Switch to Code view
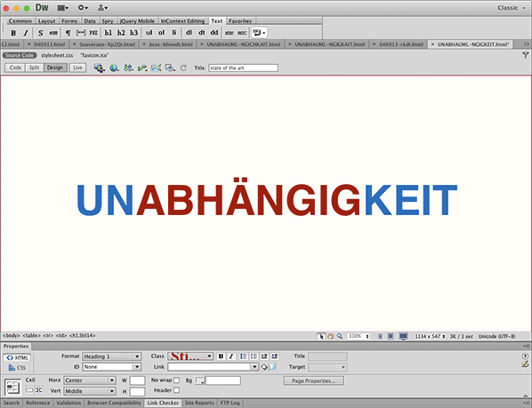The width and height of the screenshot is (532, 408). 15,68
